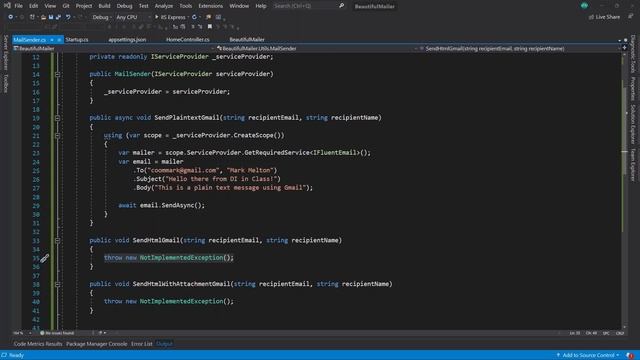Open the Toolbox side tab
The width and height of the screenshot is (640, 360).
(5, 83)
